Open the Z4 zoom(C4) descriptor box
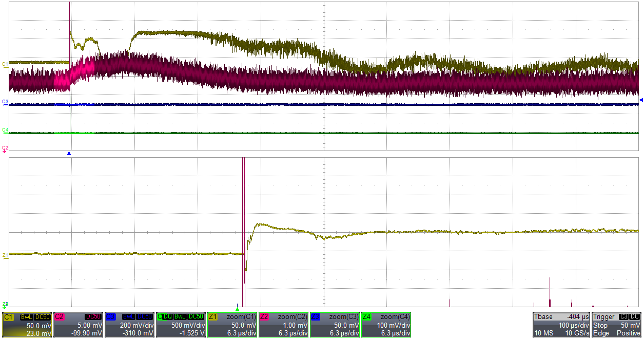This screenshot has height=338, width=644. (386, 325)
